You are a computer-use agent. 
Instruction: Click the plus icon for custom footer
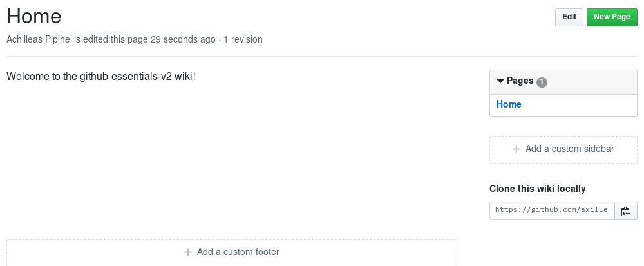188,252
